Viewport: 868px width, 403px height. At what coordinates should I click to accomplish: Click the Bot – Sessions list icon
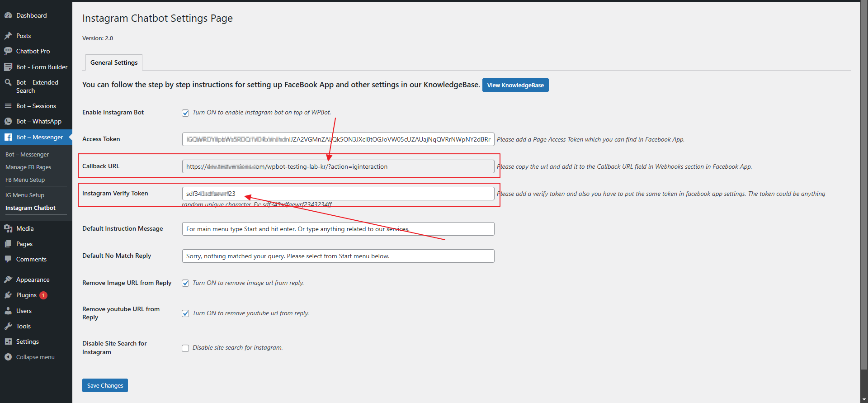8,106
